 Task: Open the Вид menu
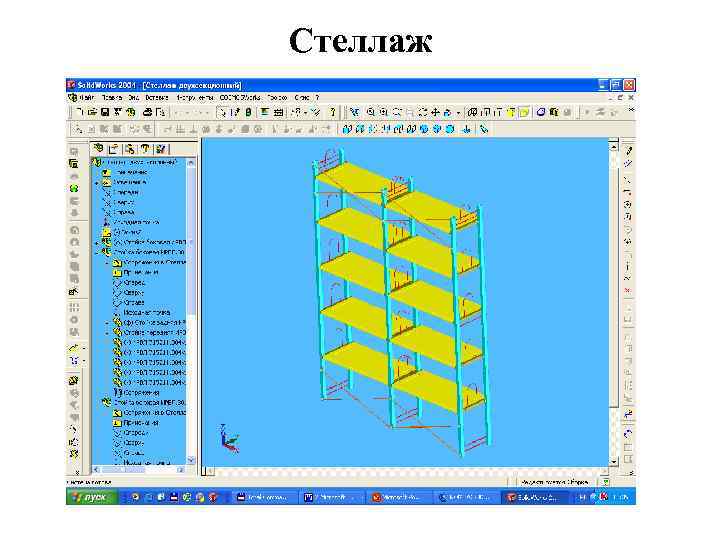point(134,98)
